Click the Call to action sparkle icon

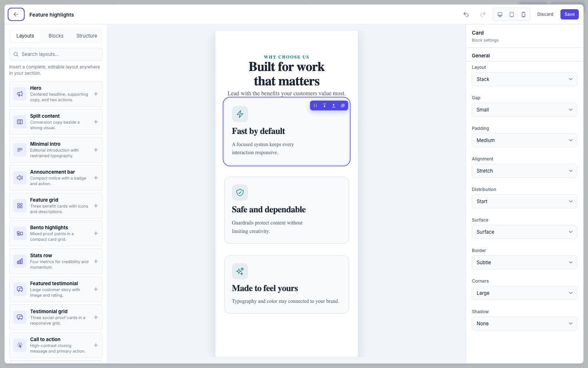(20, 345)
